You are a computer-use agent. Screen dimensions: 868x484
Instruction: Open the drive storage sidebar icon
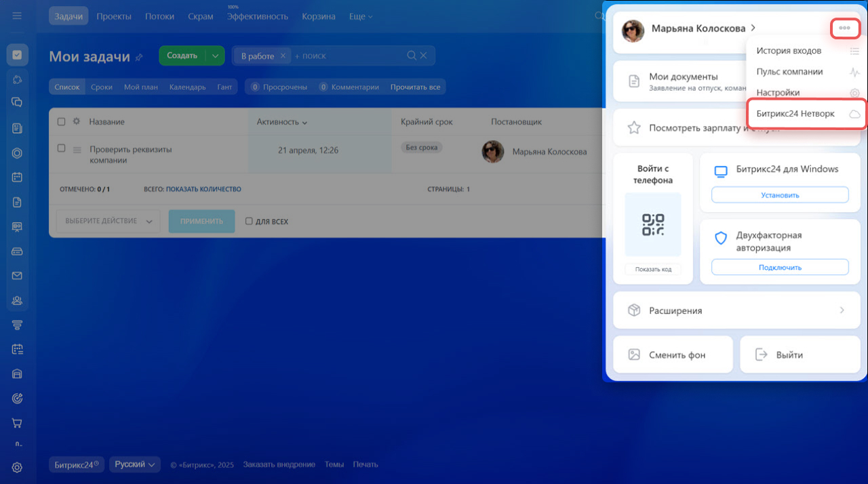[18, 251]
